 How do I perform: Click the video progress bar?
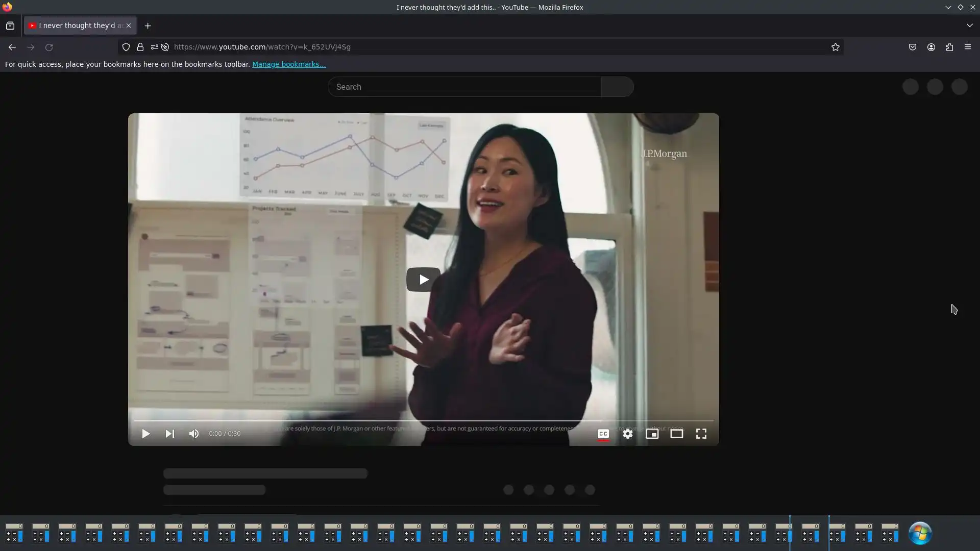pyautogui.click(x=423, y=420)
